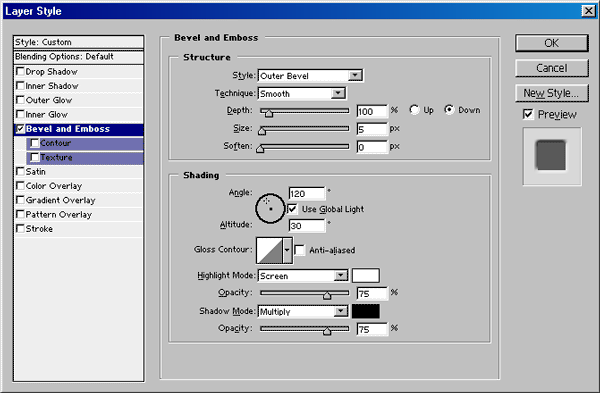600x393 pixels.
Task: Tick the Stroke checkbox
Action: click(20, 229)
